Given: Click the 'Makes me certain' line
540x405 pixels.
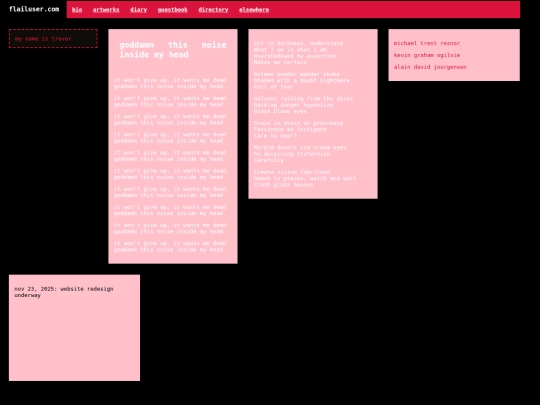Looking at the screenshot, I should tap(280, 62).
